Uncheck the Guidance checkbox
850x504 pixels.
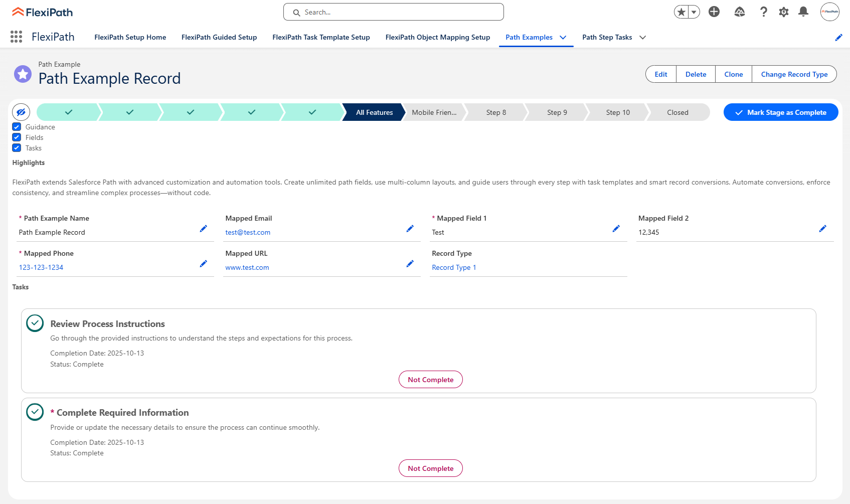(x=17, y=127)
